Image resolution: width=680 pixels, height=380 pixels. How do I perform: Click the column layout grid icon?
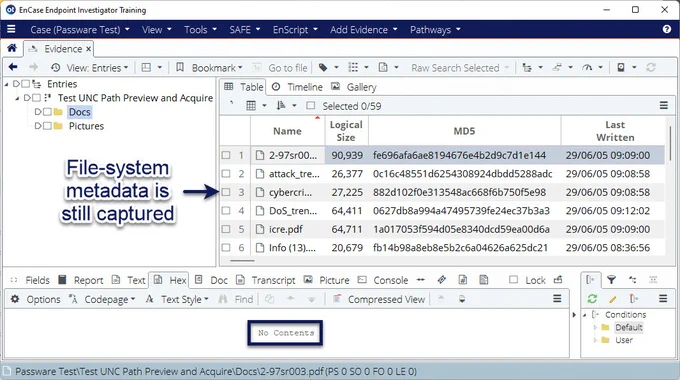[x=251, y=105]
